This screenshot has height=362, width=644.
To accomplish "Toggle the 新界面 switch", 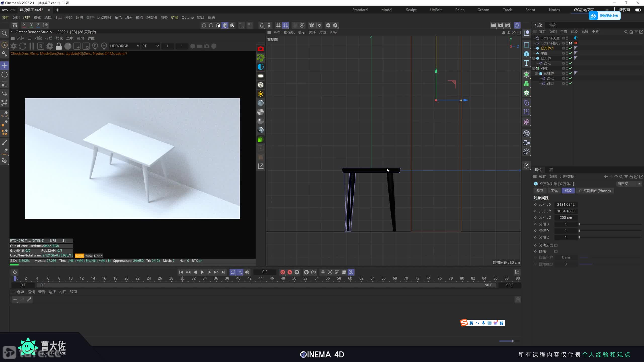I will click(638, 10).
